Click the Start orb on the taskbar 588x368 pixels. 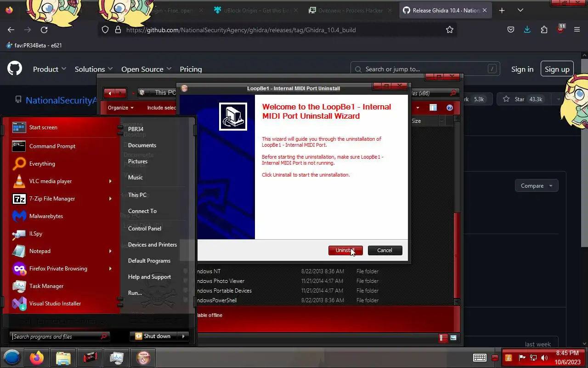(x=12, y=357)
